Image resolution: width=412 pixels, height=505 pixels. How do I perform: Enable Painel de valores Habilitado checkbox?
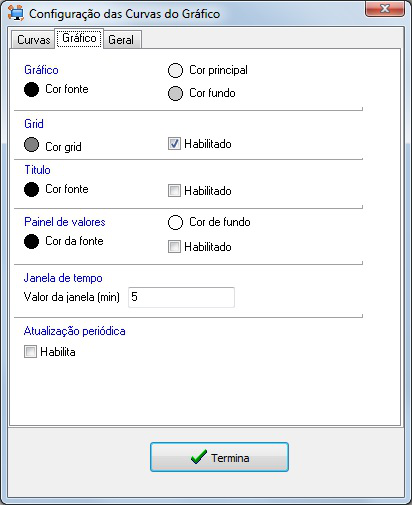[174, 247]
